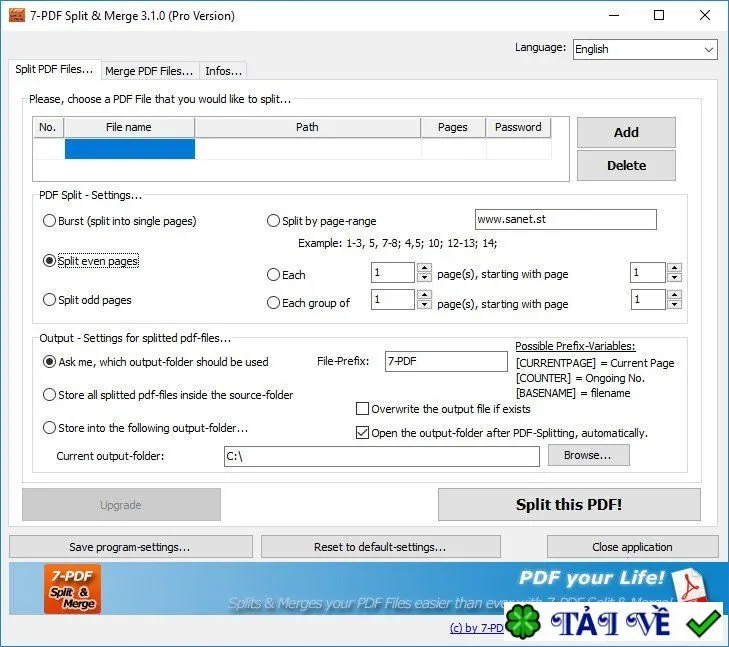The image size is (729, 647).
Task: Increase the Each pages count spinner
Action: pos(424,268)
